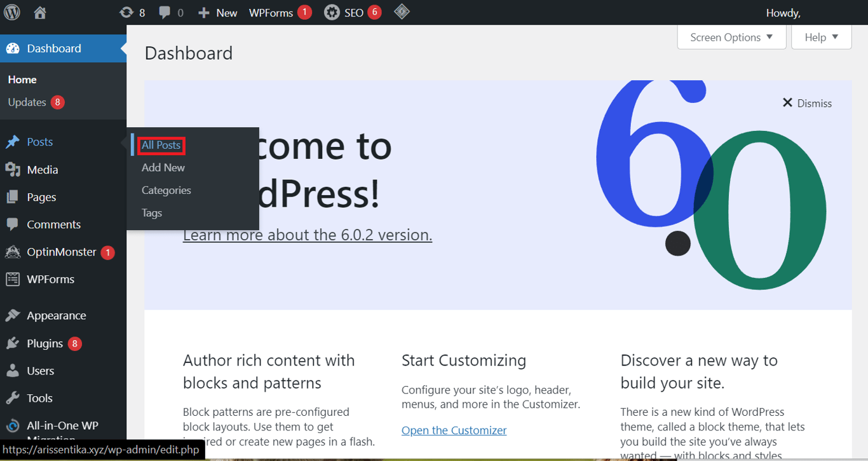This screenshot has width=868, height=461.
Task: Click the Learn more about 6.0.2 link
Action: coord(307,235)
